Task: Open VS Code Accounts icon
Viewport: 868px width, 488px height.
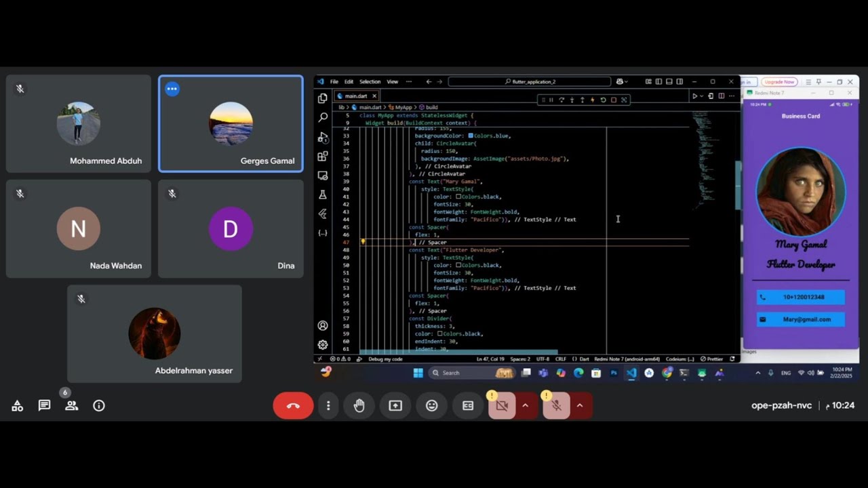Action: pos(323,325)
